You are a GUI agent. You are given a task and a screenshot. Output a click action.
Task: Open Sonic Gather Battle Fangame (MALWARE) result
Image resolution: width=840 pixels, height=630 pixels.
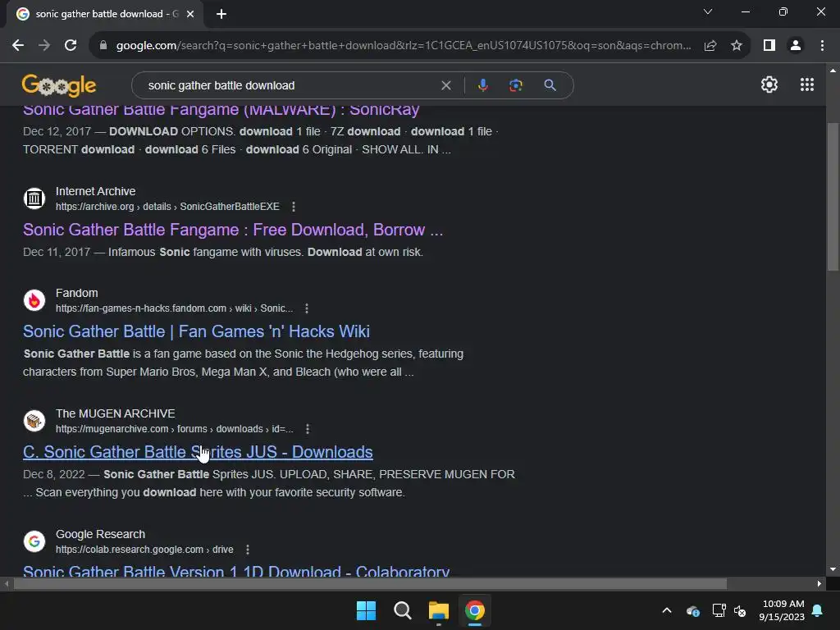pos(221,111)
